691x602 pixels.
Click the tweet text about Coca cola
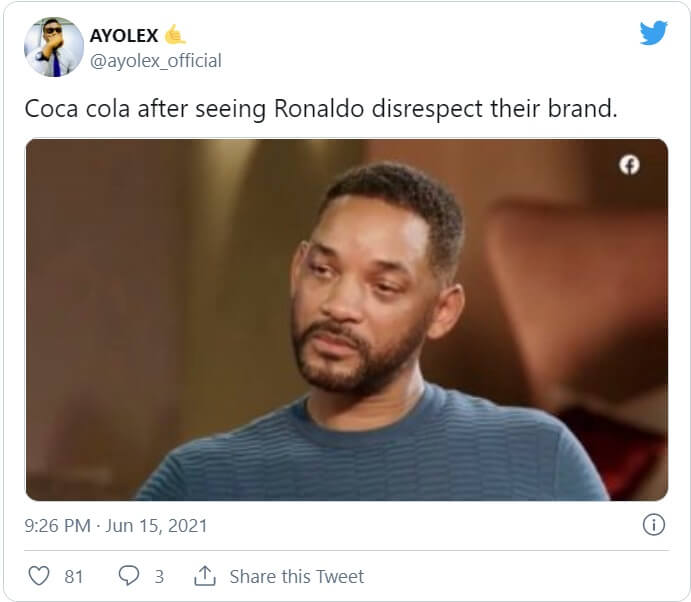tap(320, 108)
